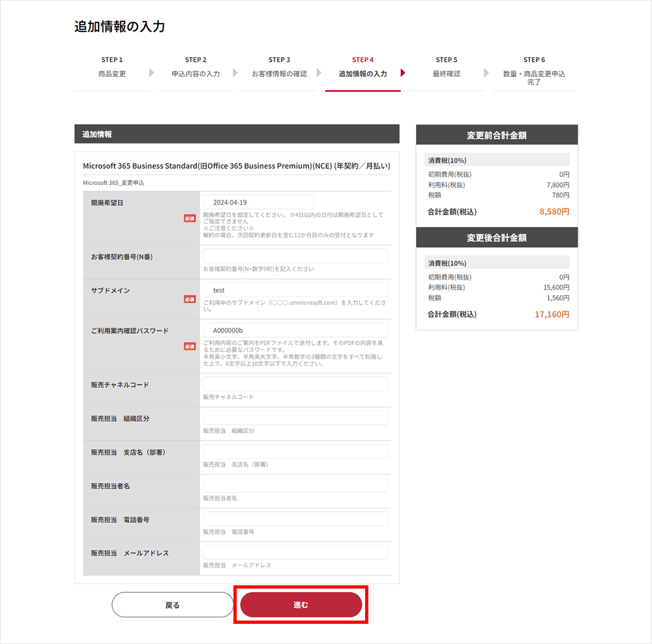The height and width of the screenshot is (644, 652).
Task: Focus the 販売担当者名 input field
Action: [x=295, y=485]
